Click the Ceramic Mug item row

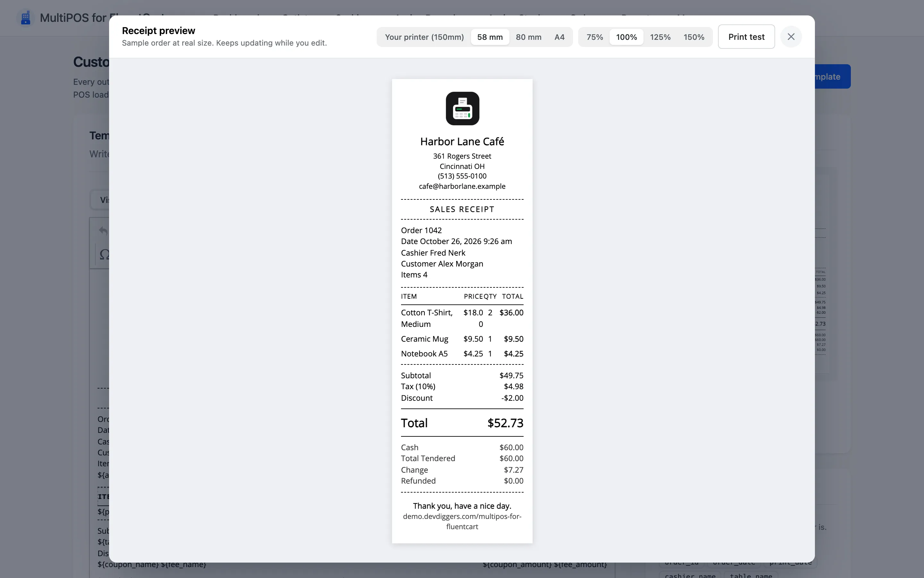pyautogui.click(x=462, y=339)
